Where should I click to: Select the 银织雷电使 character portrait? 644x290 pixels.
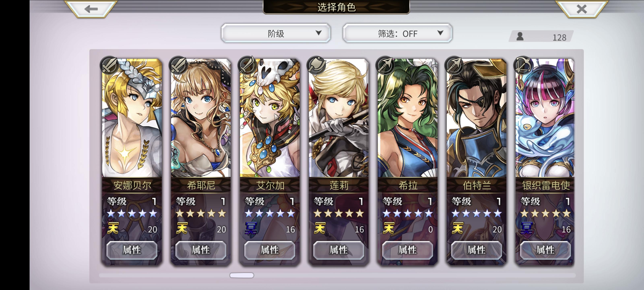tap(545, 118)
